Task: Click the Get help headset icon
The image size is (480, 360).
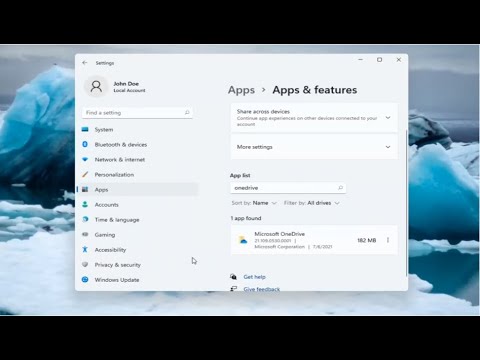Action: click(233, 277)
